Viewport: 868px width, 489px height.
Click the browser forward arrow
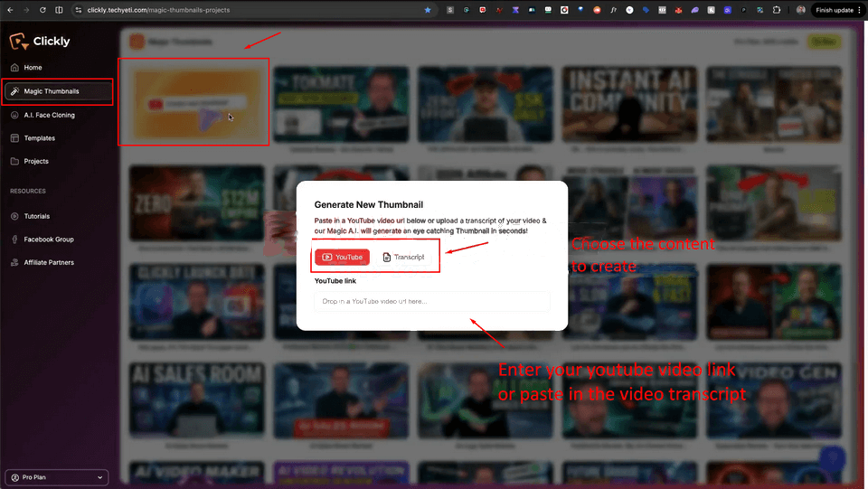tap(26, 10)
